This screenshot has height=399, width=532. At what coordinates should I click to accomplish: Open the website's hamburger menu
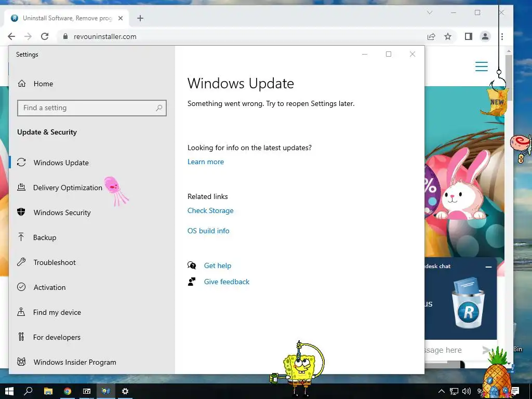tap(482, 66)
